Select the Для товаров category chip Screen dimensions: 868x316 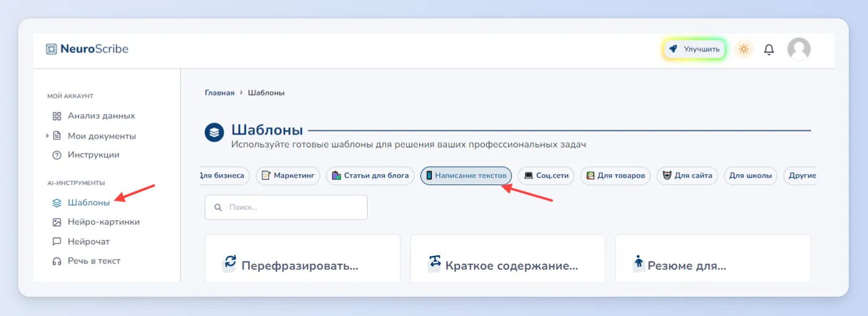616,176
